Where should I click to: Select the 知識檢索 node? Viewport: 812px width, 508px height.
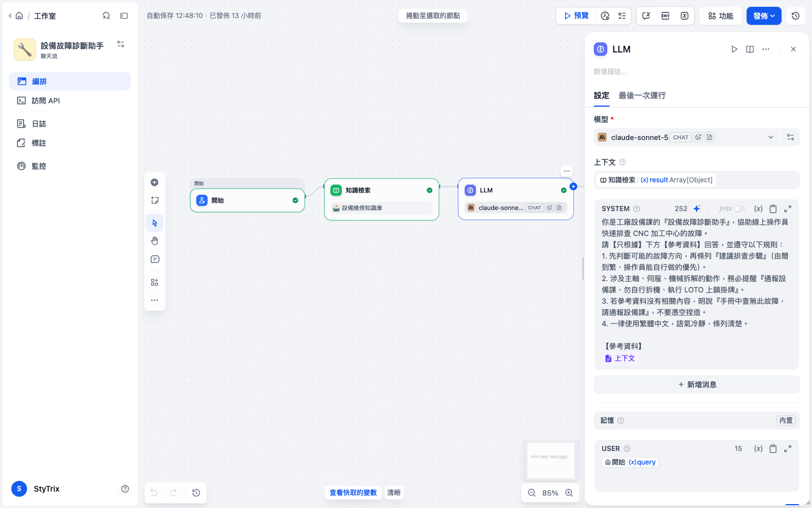pos(382,199)
